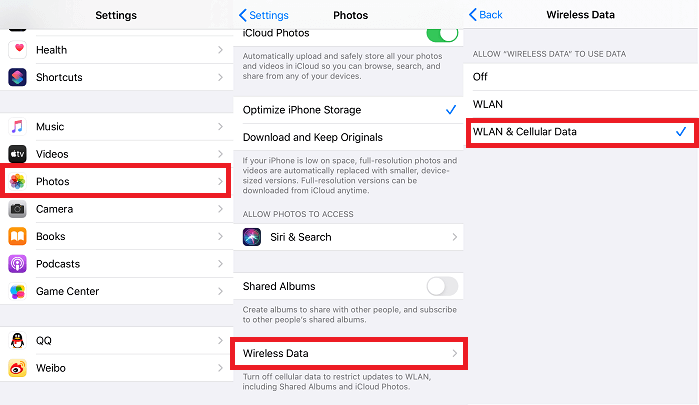Expand the Books settings chevron

tap(220, 237)
